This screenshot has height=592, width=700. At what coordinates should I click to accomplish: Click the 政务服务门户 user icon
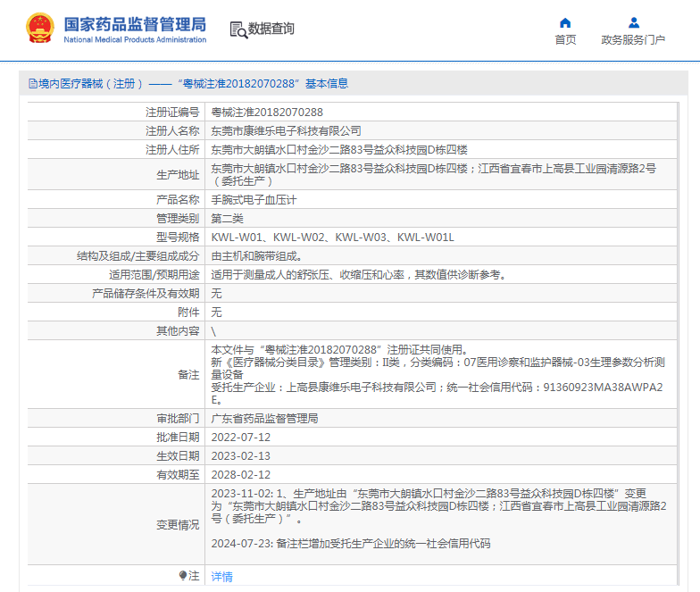coord(634,22)
